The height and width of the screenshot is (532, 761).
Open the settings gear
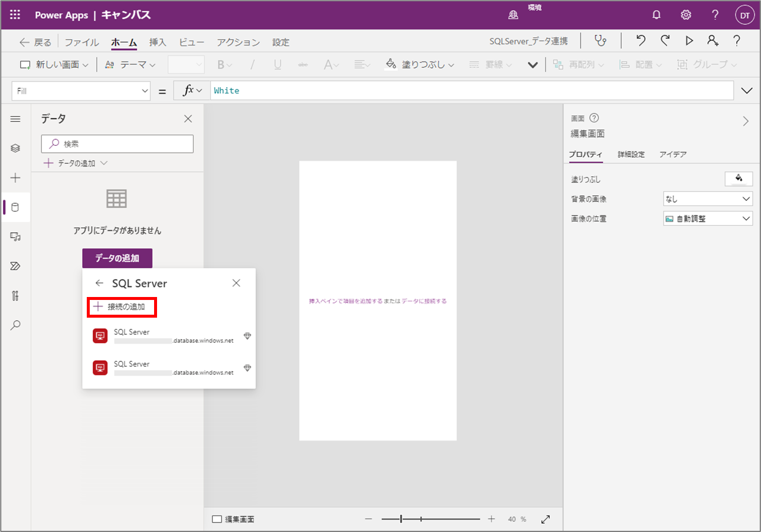[685, 15]
